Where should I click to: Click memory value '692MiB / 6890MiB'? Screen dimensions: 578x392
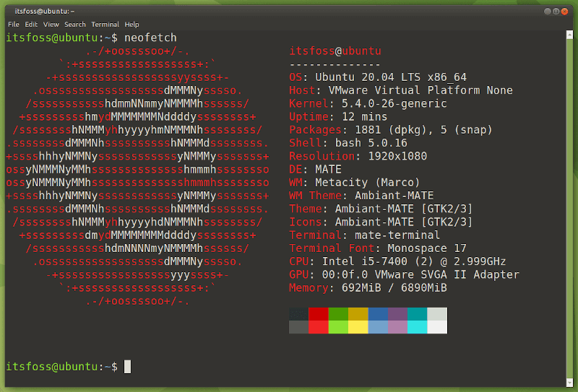[394, 288]
